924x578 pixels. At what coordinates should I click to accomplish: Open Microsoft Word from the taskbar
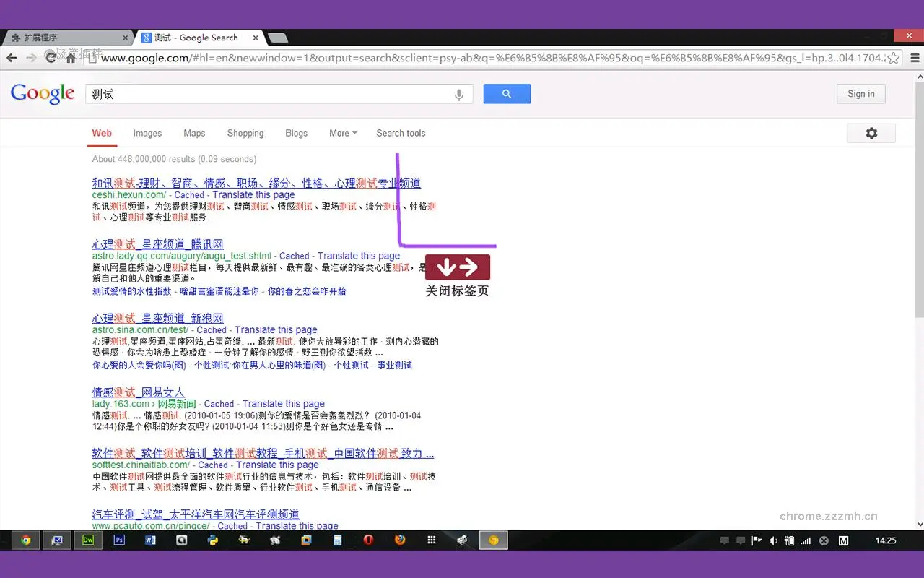pos(150,540)
